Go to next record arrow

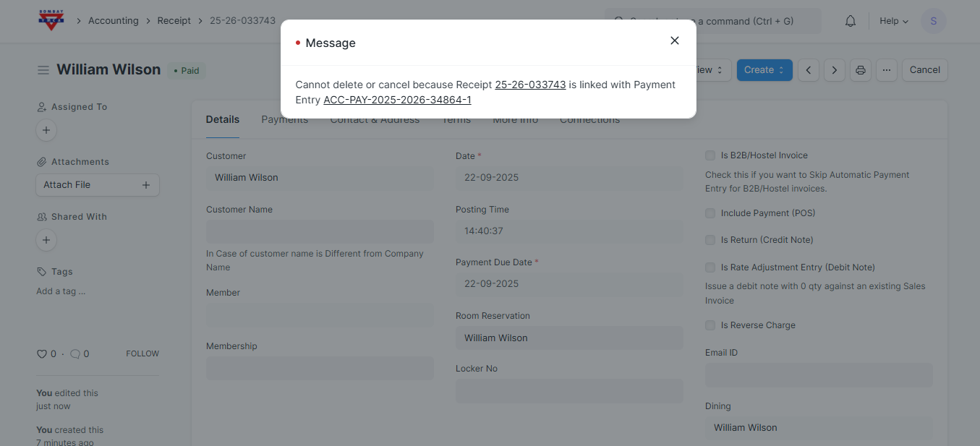pos(835,70)
